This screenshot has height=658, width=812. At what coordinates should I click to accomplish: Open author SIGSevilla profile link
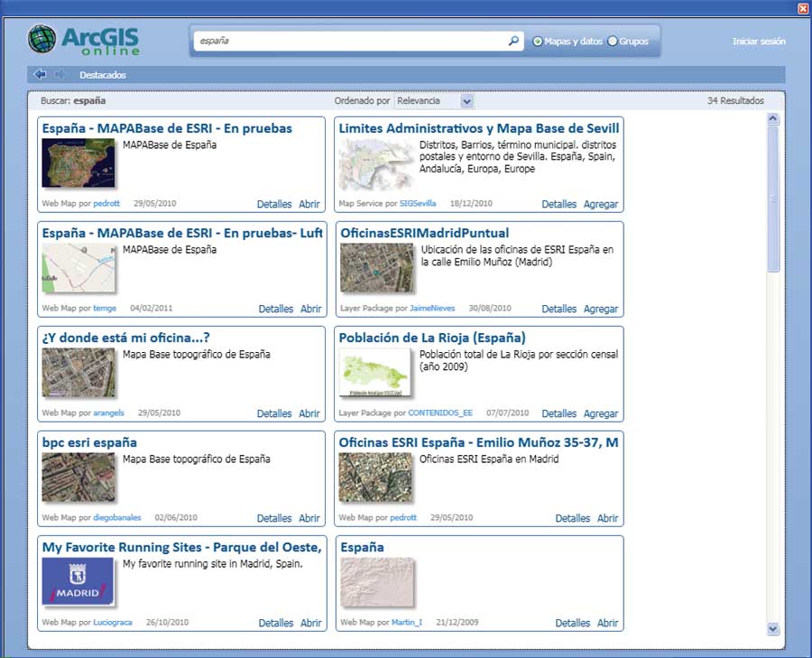(x=418, y=204)
